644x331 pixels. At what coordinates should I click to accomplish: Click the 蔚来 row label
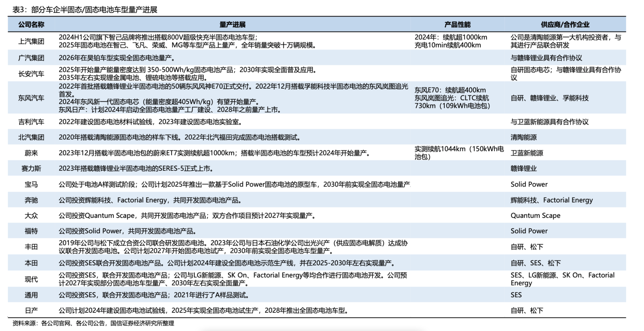point(31,153)
